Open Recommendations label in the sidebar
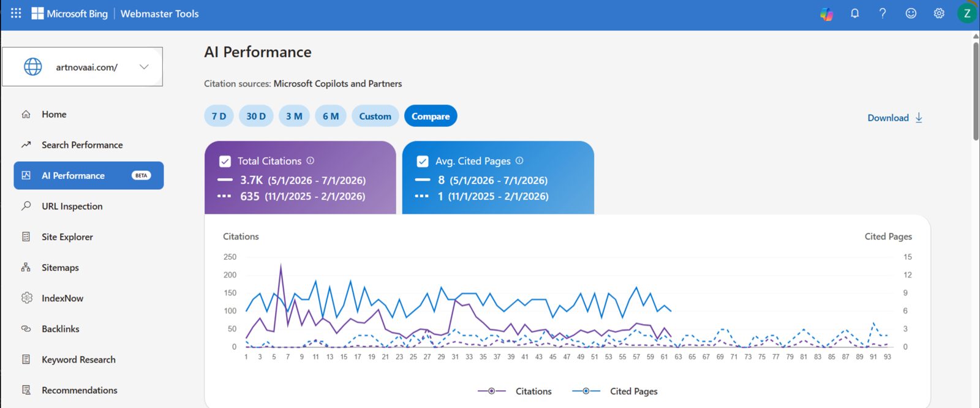This screenshot has width=980, height=408. tap(80, 390)
